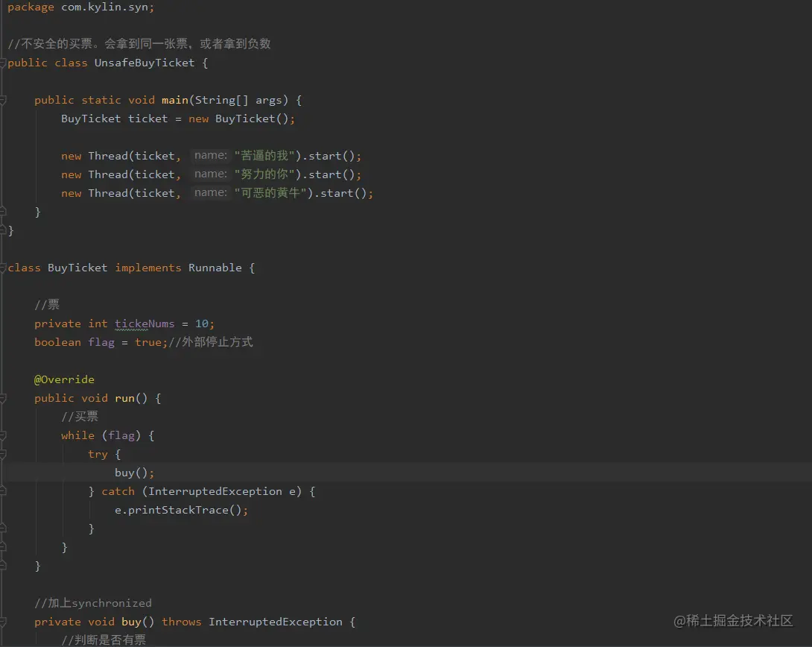
Task: Click the thread name string "可恶的黄牛"
Action: [x=270, y=193]
